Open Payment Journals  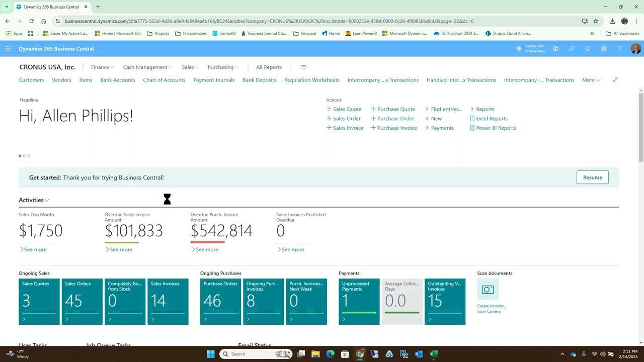pos(214,80)
